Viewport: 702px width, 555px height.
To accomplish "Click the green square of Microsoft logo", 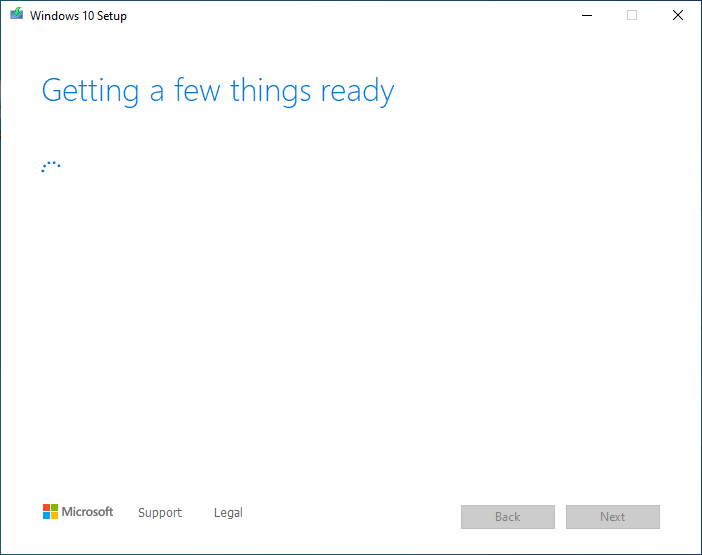I will pos(54,508).
